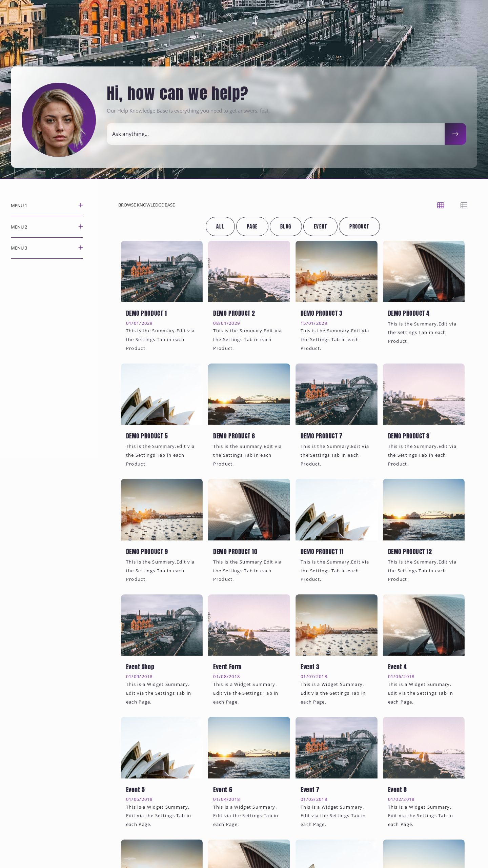Switch to list view layout icon
Screen dimensions: 488x868
tap(464, 205)
